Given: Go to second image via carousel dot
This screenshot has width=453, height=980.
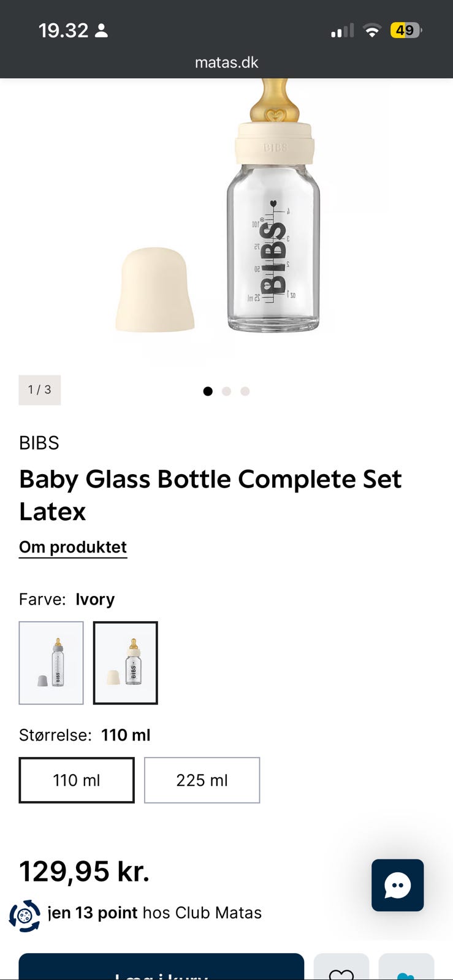Looking at the screenshot, I should point(226,391).
